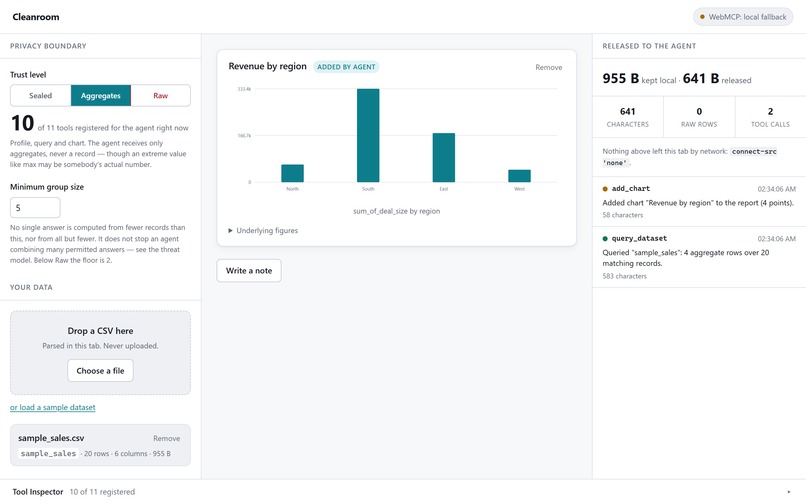Expand the Tool Inspector triangle arrow

point(789,492)
